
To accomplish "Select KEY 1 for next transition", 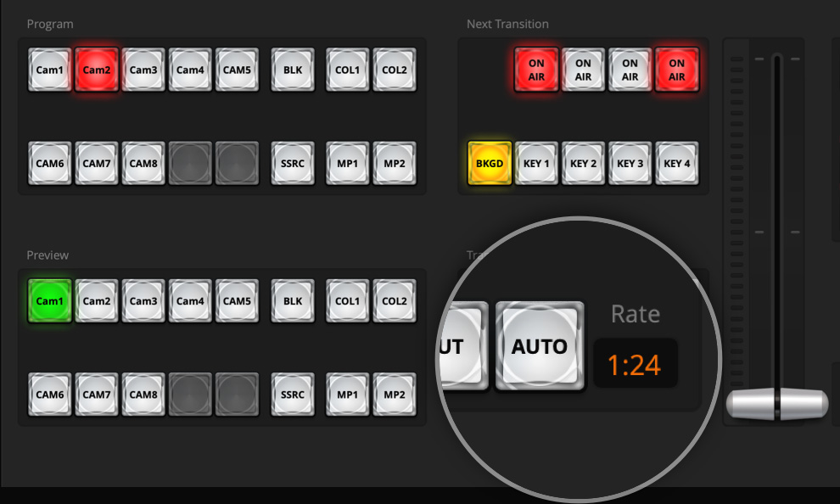I will (x=536, y=163).
